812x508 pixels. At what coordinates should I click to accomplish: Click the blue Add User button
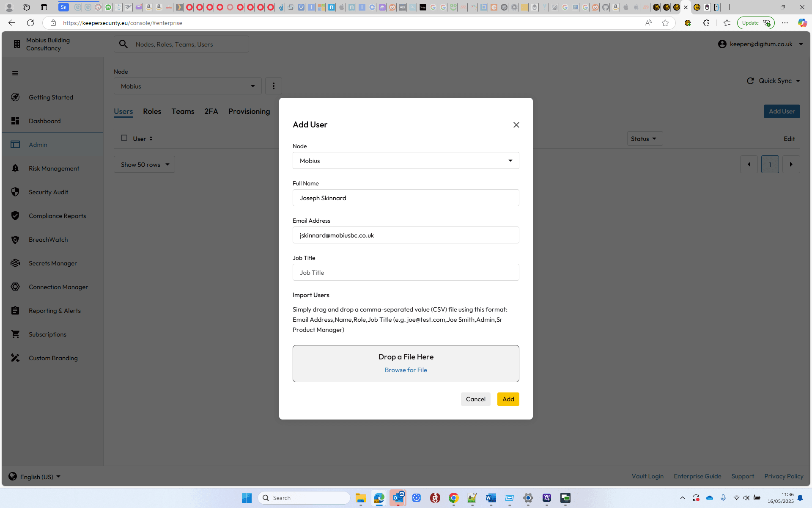(x=782, y=111)
